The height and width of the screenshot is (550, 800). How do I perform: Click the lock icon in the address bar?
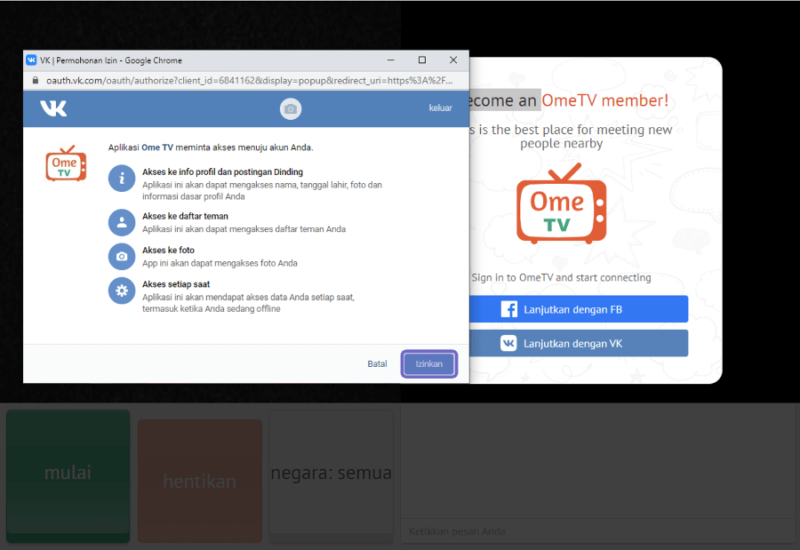click(36, 81)
